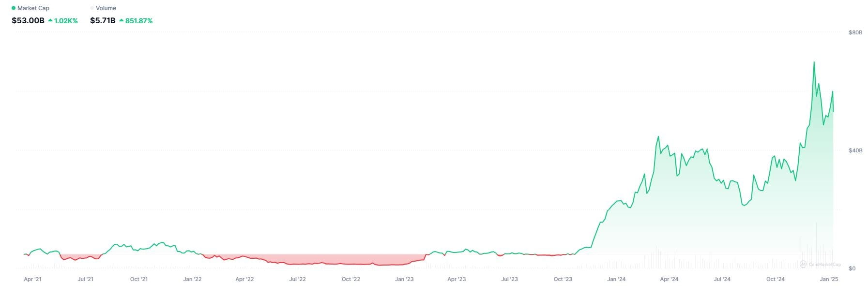Select the Market Cap legend label
The width and height of the screenshot is (868, 296).
click(x=33, y=8)
